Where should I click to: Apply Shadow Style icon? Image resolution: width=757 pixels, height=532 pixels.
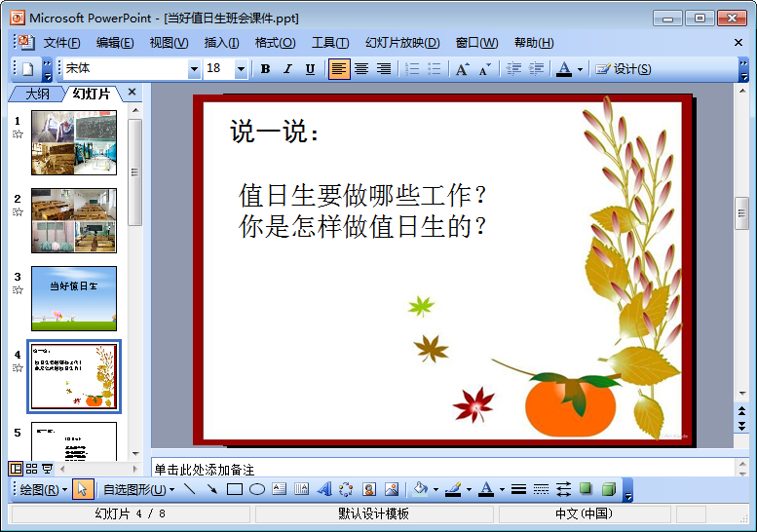587,489
